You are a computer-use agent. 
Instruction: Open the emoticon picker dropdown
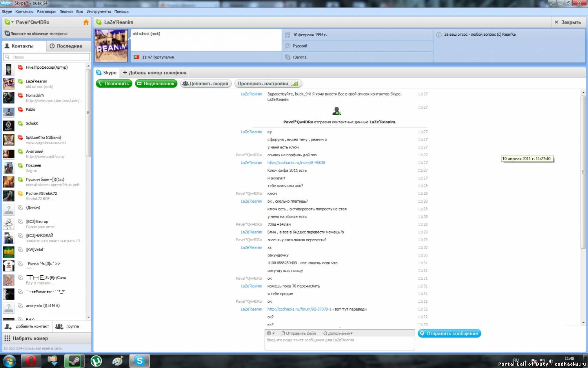pyautogui.click(x=271, y=333)
